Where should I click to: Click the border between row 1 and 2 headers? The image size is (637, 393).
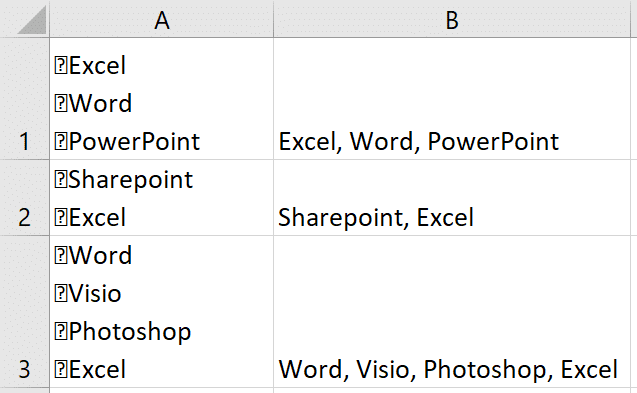tap(24, 160)
